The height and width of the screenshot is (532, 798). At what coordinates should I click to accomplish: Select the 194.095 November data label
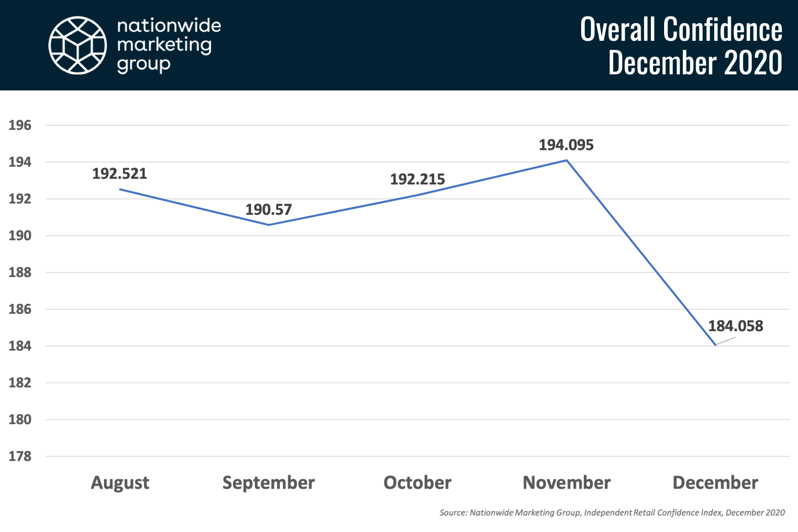(566, 145)
